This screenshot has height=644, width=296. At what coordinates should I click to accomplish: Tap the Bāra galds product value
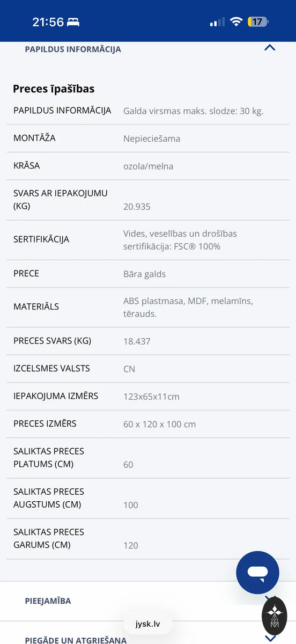(144, 274)
